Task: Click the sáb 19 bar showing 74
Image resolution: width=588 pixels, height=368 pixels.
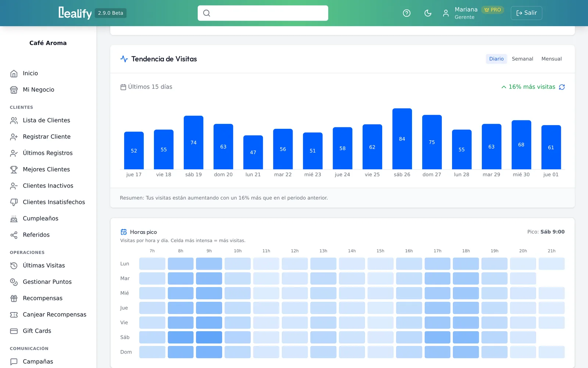Action: click(194, 142)
